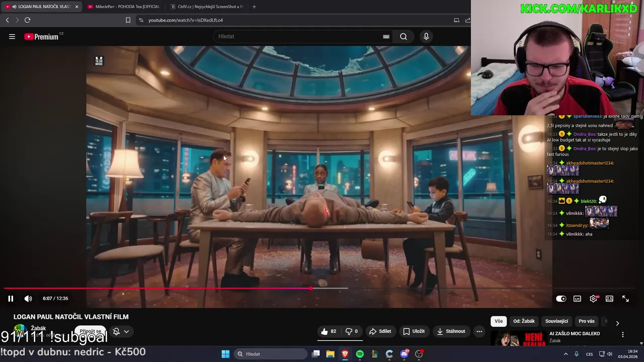
Task: Click the progress bar scrubber handle
Action: click(x=310, y=288)
